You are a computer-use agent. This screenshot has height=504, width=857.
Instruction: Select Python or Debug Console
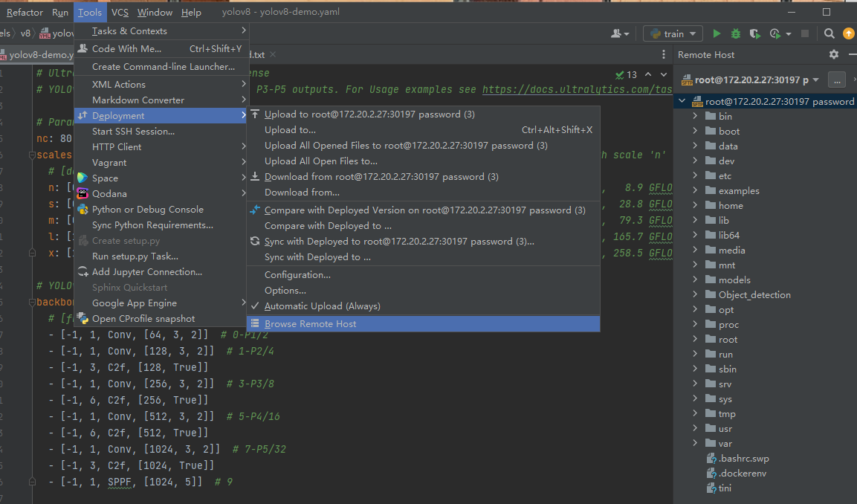click(x=161, y=210)
